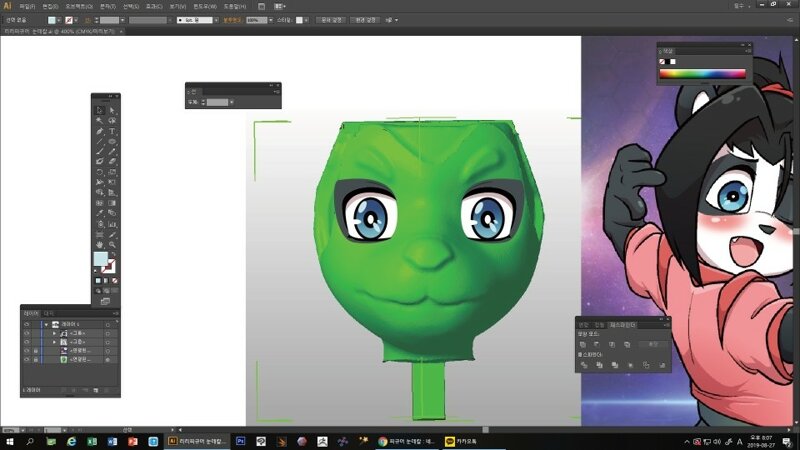Toggle lock on first linked-file sublayer
This screenshot has width=800, height=450.
(36, 351)
